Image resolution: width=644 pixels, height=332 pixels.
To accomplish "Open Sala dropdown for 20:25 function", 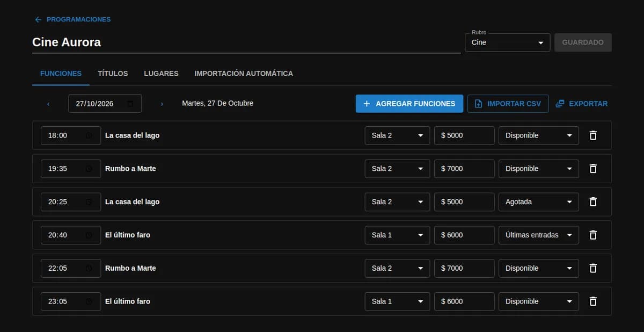I will [397, 202].
